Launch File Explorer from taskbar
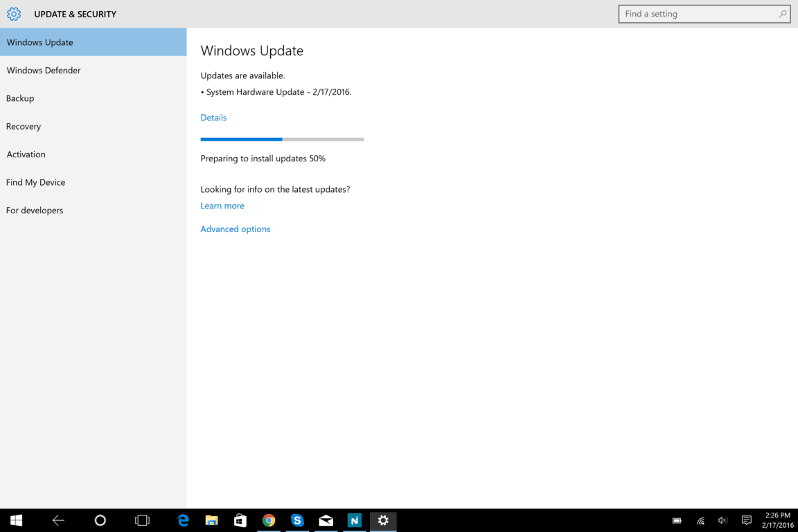Image resolution: width=798 pixels, height=532 pixels. (x=211, y=520)
